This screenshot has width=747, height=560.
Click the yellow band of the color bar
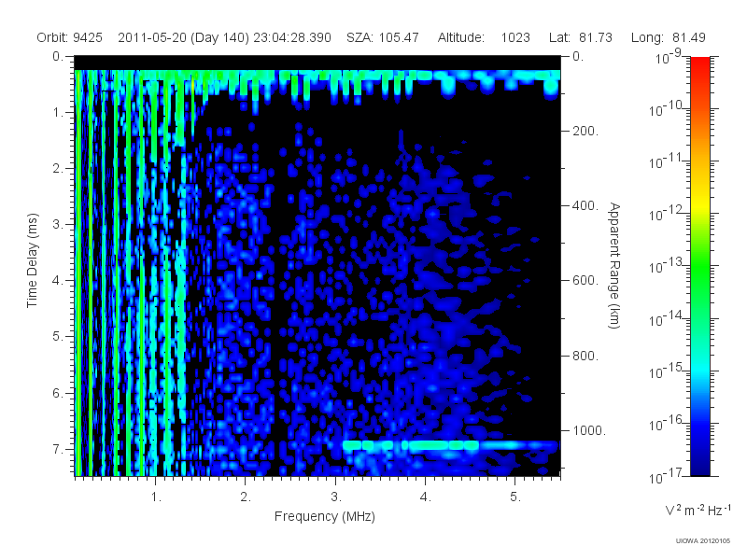[x=700, y=203]
